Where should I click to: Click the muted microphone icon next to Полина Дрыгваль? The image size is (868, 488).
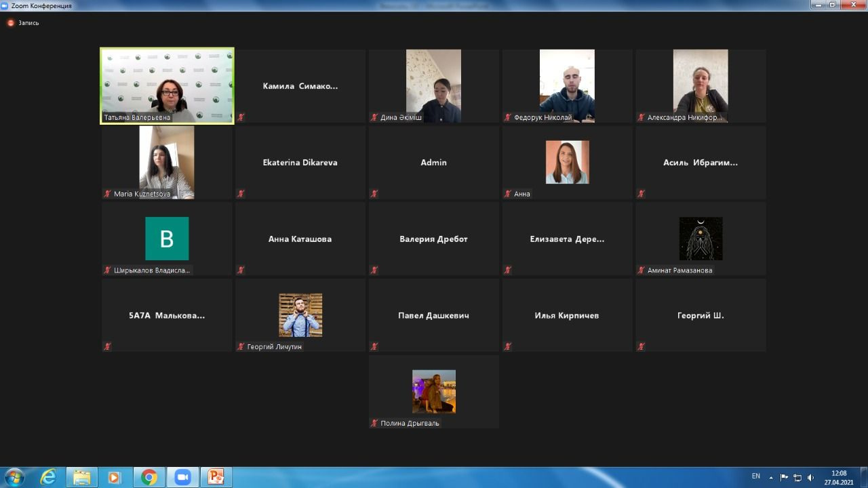(374, 423)
